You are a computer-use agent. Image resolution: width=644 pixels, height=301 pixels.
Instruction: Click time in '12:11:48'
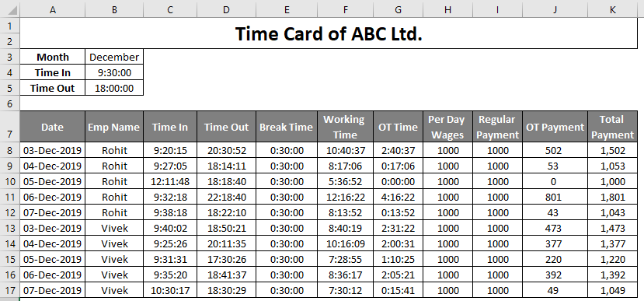[170, 181]
